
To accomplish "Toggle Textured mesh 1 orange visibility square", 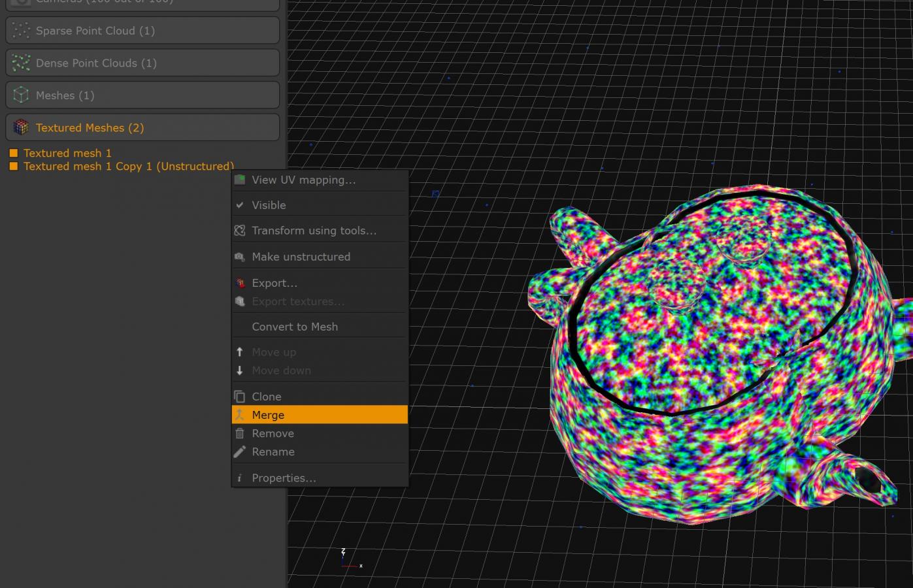I will tap(13, 153).
